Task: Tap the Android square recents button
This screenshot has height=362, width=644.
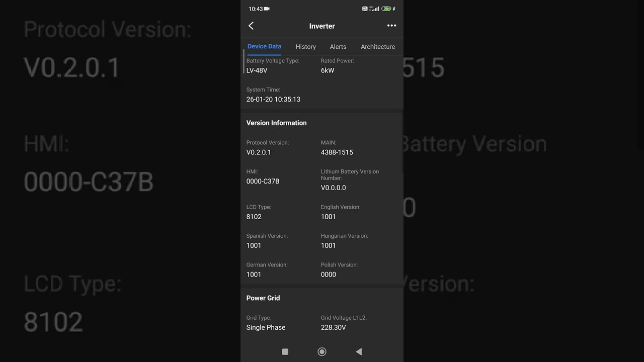Action: (285, 352)
